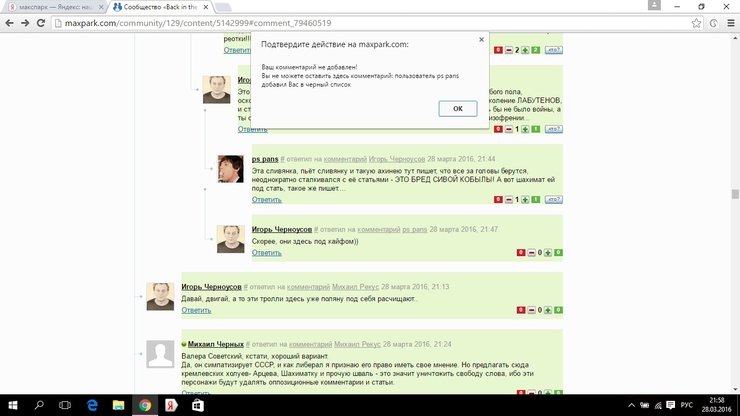Reload the page in the browser toolbar
The width and height of the screenshot is (740, 416).
point(52,22)
